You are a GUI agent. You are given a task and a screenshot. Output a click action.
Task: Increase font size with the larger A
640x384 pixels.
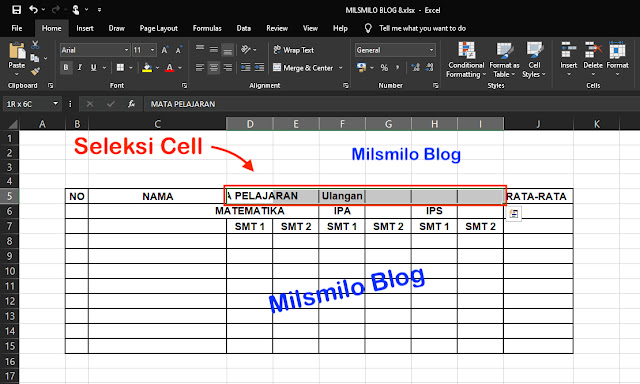tap(164, 50)
